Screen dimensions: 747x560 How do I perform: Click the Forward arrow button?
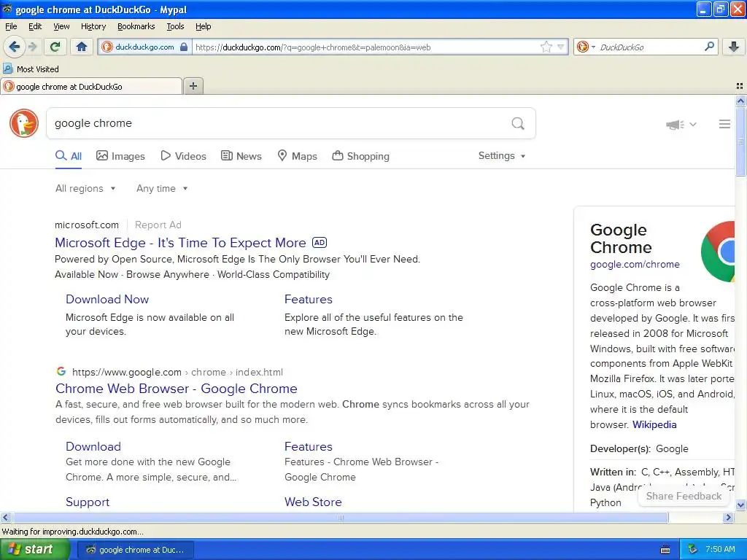[x=32, y=47]
